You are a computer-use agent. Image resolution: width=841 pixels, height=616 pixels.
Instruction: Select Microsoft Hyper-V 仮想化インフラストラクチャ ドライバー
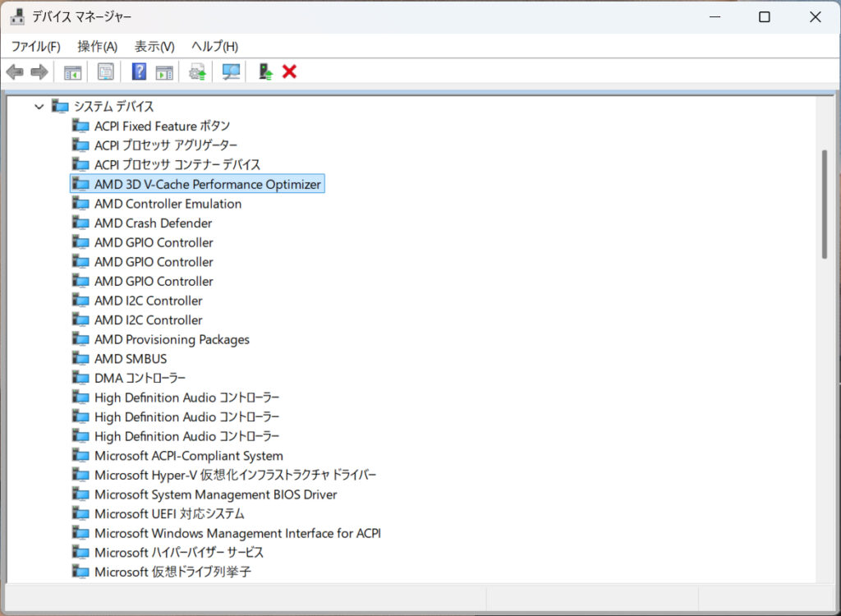pyautogui.click(x=236, y=476)
